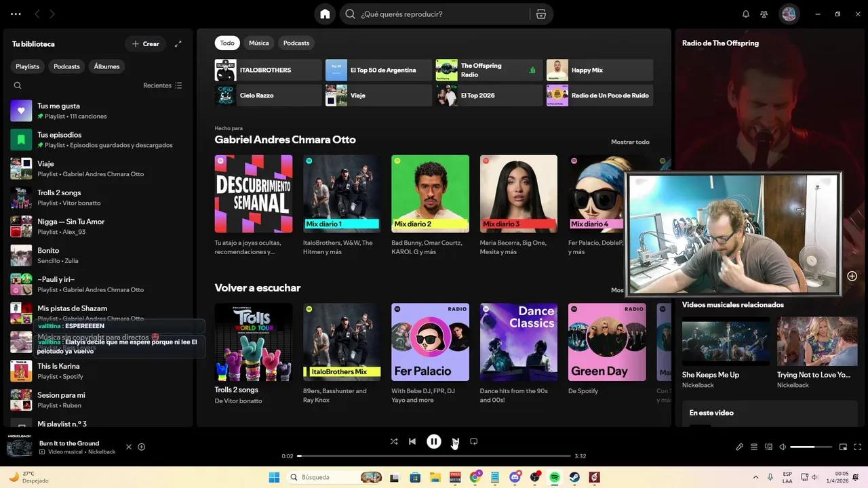Click Mostrar todo next to Gabriel Andres Chmara Otto
Screen dimensions: 868x488
630,142
